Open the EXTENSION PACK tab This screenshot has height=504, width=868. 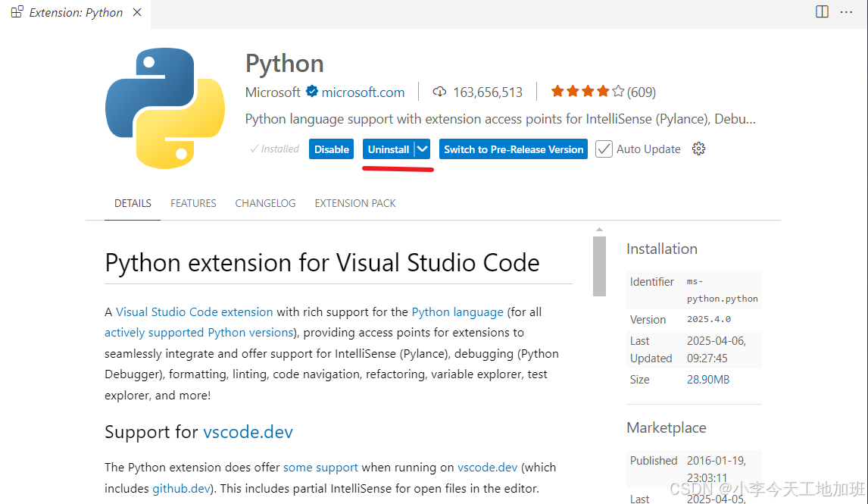[355, 203]
